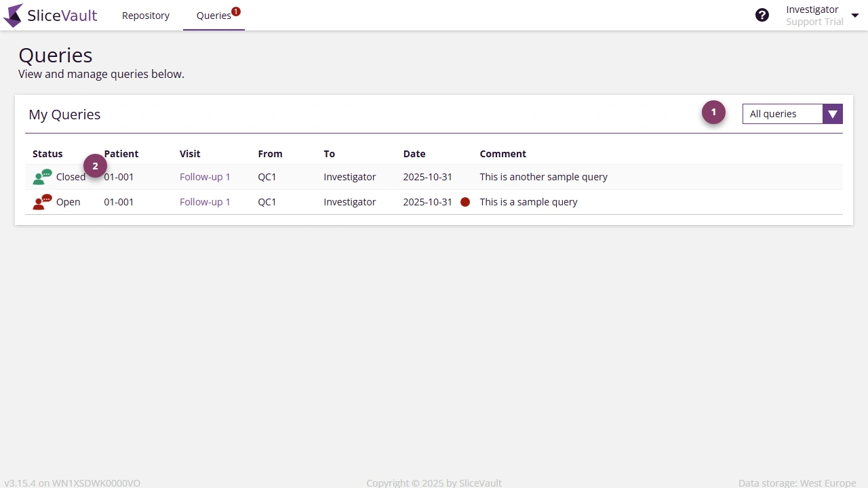The image size is (868, 488).
Task: Open the All queries filter dropdown
Action: [782, 114]
